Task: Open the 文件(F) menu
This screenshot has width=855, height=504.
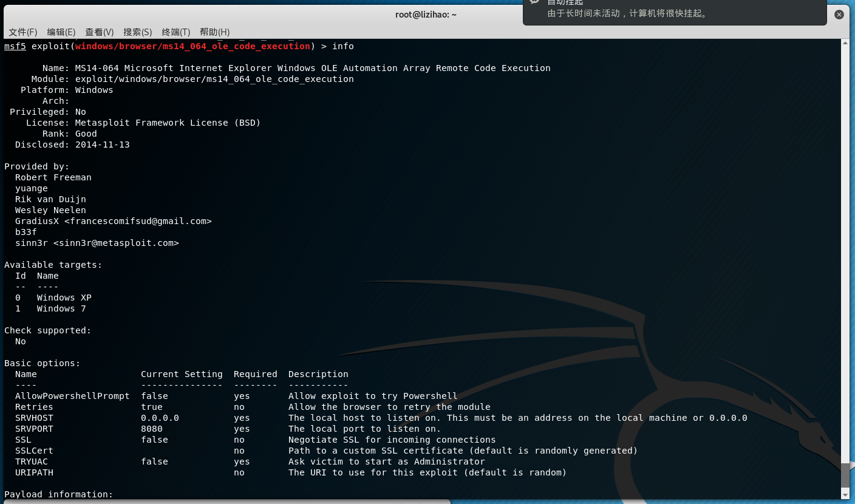Action: click(23, 32)
